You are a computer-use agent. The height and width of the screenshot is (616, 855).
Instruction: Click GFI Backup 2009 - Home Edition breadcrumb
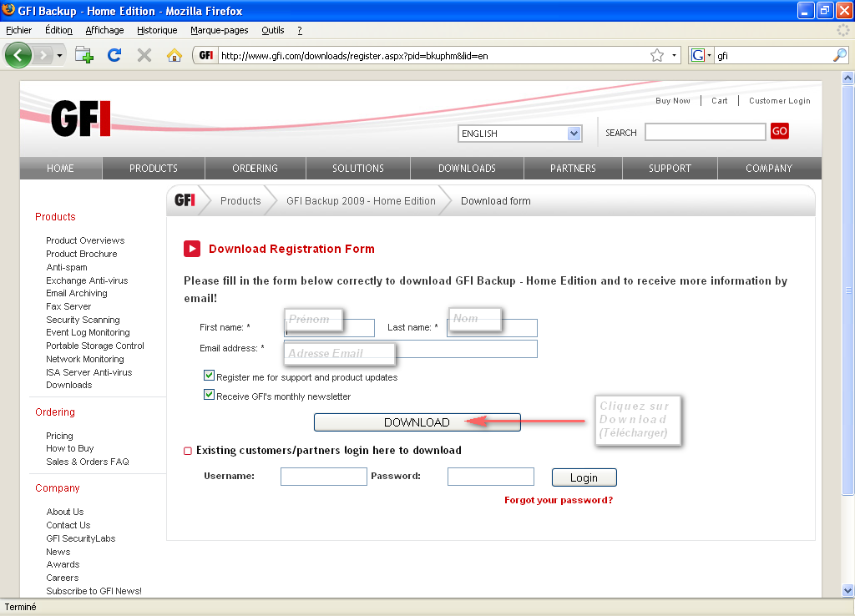[361, 200]
